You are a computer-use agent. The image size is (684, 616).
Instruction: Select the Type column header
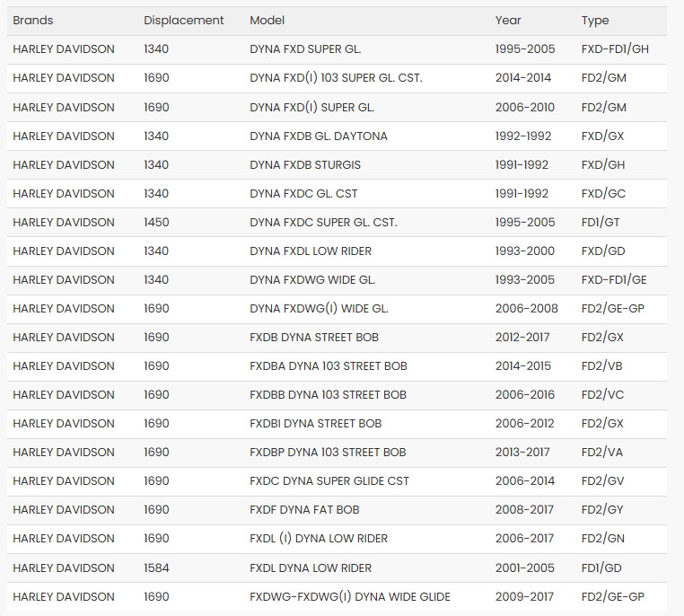(x=595, y=20)
